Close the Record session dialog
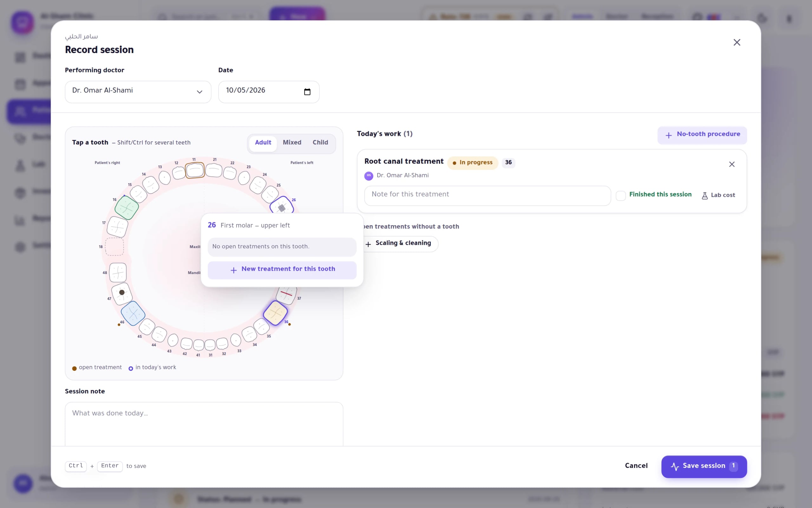 (737, 42)
